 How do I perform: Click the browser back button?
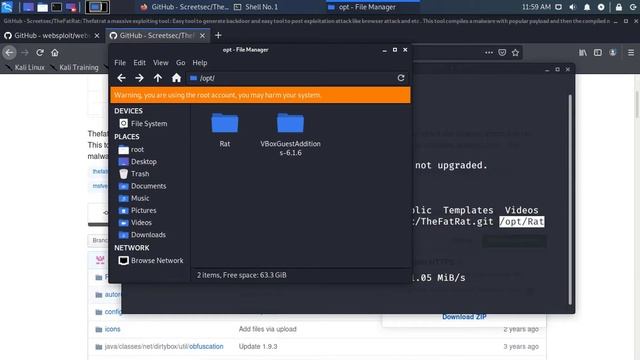9,52
